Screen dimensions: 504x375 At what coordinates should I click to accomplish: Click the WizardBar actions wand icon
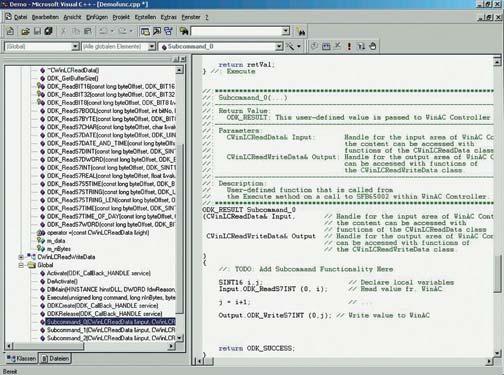(x=290, y=46)
